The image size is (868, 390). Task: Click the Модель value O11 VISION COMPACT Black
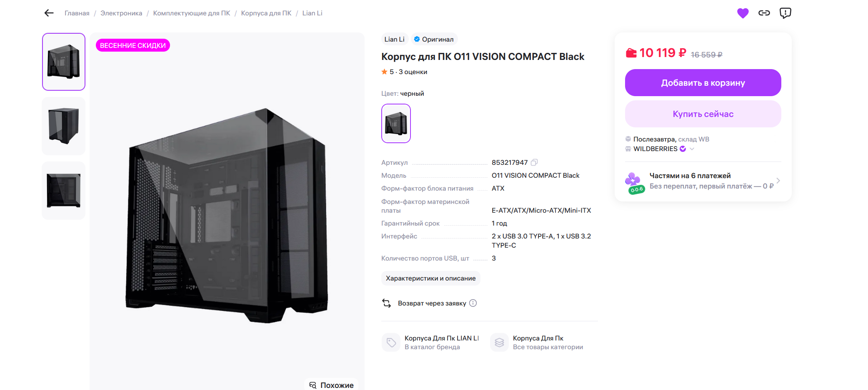tap(535, 176)
